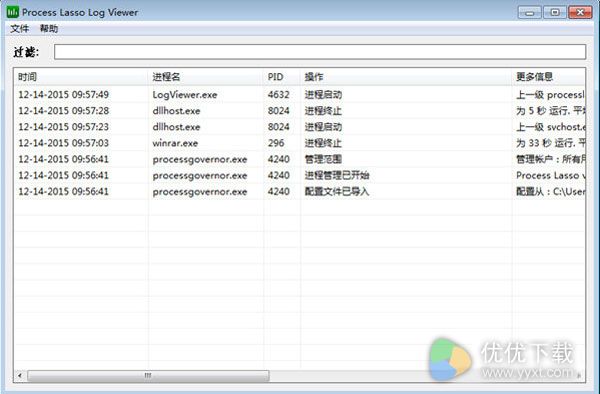Viewport: 600px width, 394px height.
Task: Click the horizontal scrollbar left arrow
Action: point(20,376)
